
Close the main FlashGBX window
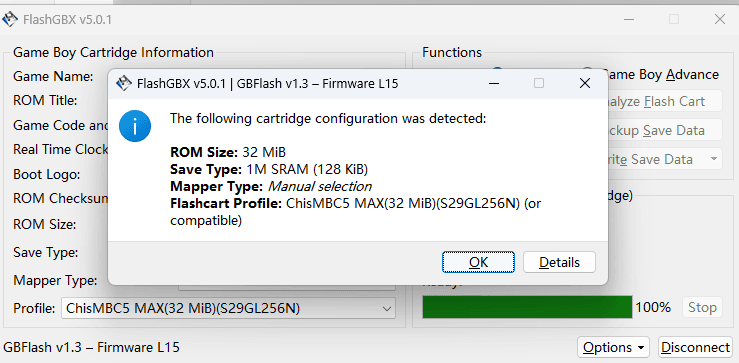pyautogui.click(x=720, y=19)
